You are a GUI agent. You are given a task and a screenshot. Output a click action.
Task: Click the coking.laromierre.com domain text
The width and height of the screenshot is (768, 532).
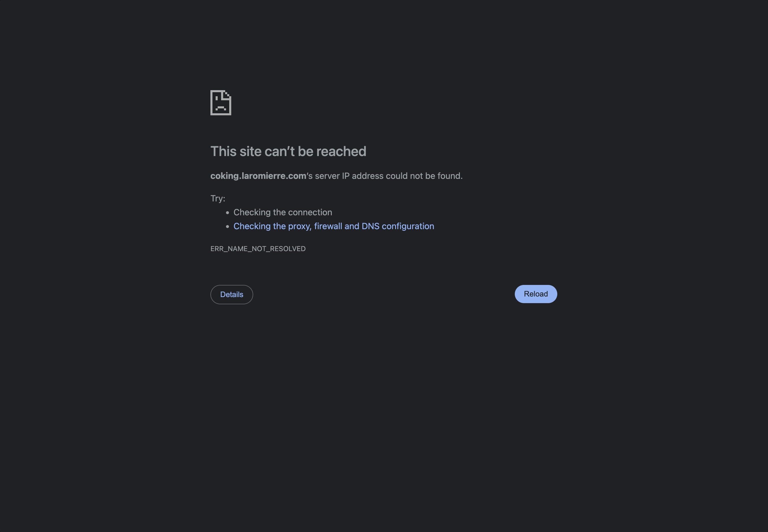tap(258, 176)
